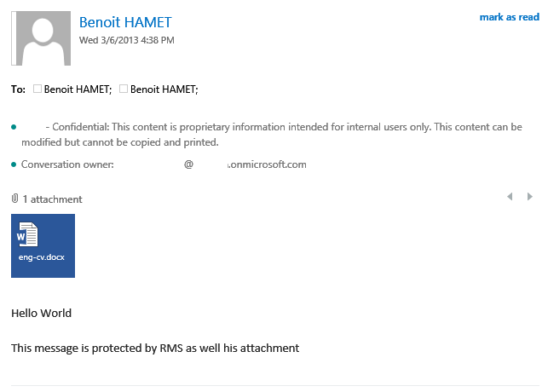Go to the next attachment with the right arrow

tap(529, 197)
